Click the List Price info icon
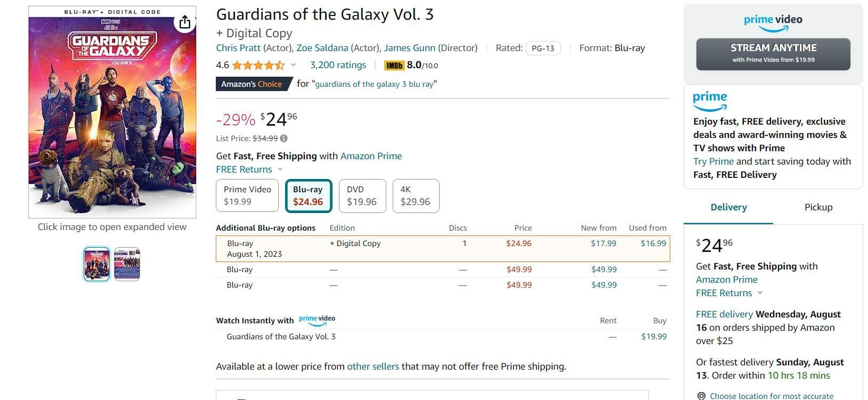This screenshot has width=868, height=400. [x=284, y=138]
